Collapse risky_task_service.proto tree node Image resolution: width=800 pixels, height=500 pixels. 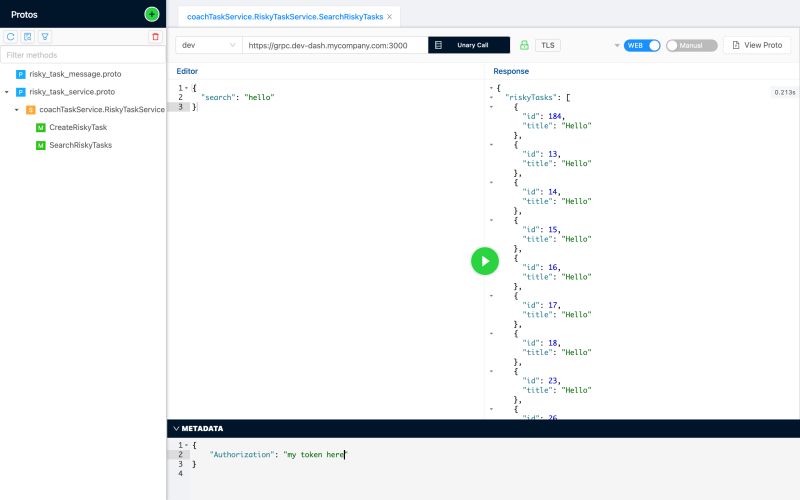click(7, 92)
